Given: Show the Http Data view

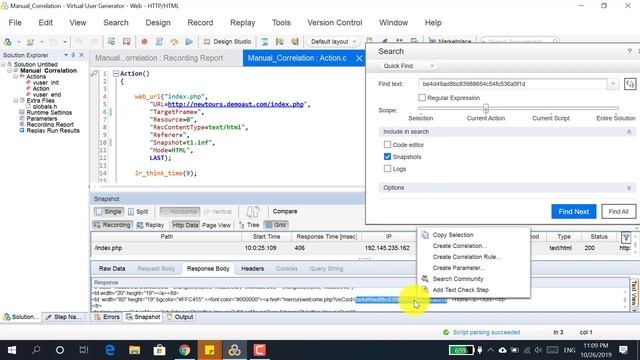Looking at the screenshot, I should [x=185, y=225].
